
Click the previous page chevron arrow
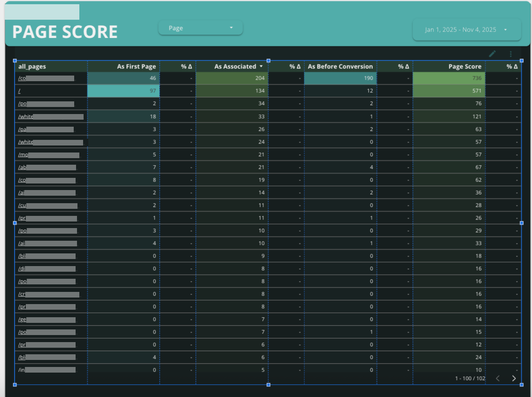[x=498, y=378]
